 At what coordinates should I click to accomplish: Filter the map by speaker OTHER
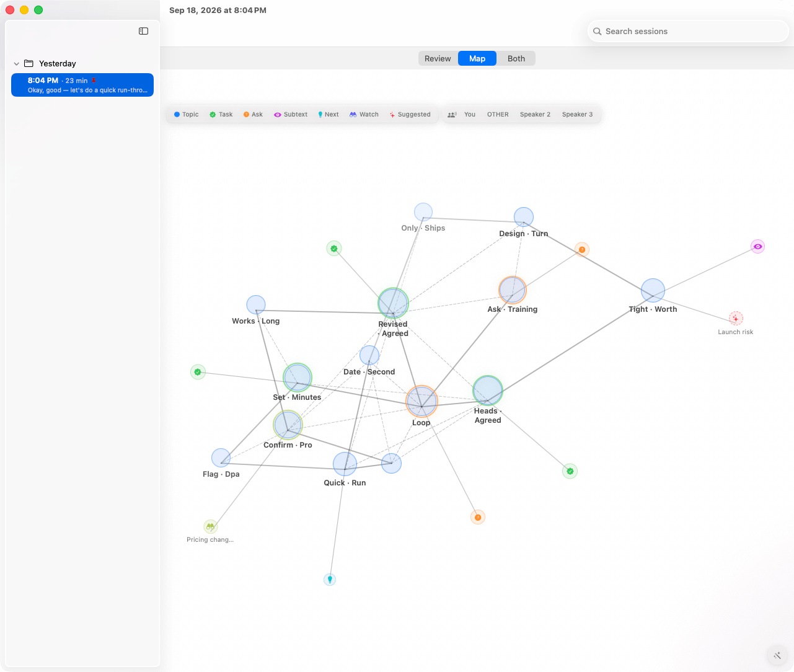[x=498, y=115]
